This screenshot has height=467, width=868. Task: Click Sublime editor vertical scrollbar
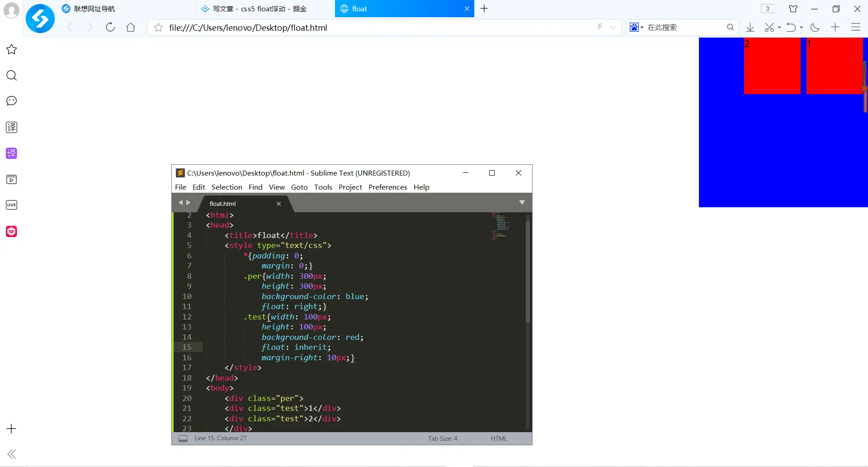click(528, 271)
